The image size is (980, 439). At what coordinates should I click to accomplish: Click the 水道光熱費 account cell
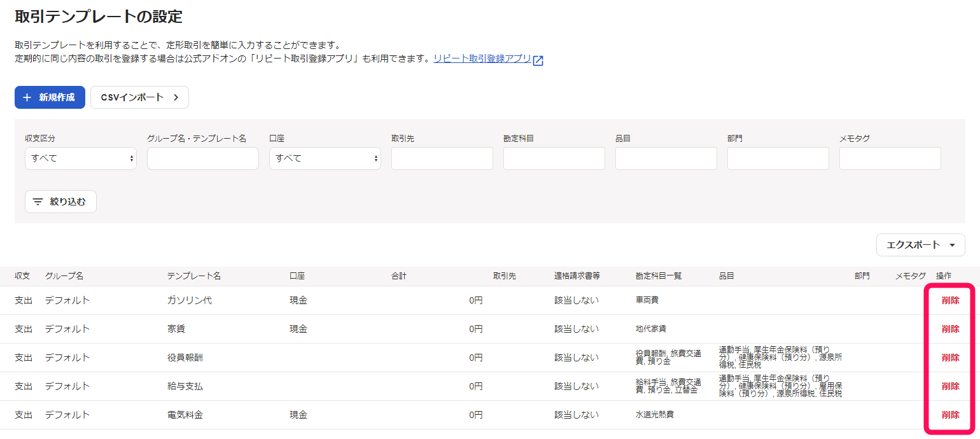[655, 415]
